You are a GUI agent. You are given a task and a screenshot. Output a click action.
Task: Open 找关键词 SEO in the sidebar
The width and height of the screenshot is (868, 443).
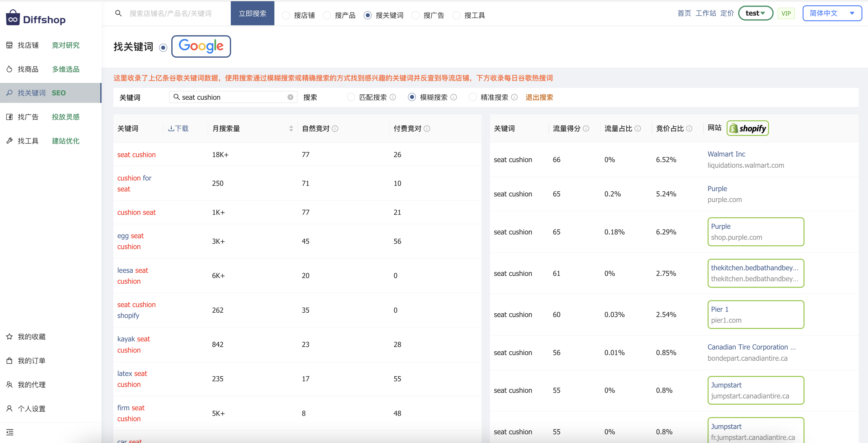[x=50, y=93]
